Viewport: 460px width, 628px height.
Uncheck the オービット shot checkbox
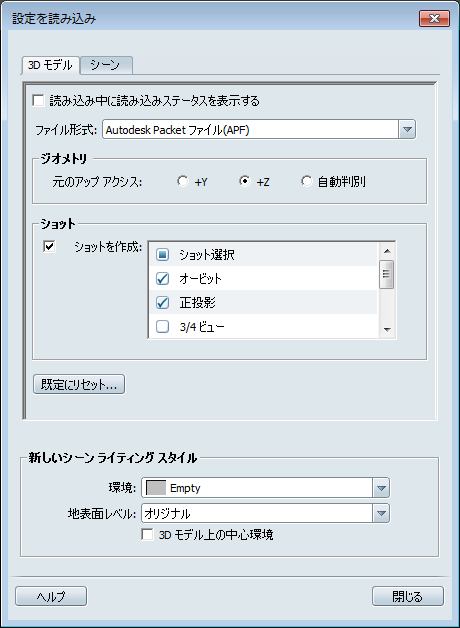pos(163,278)
